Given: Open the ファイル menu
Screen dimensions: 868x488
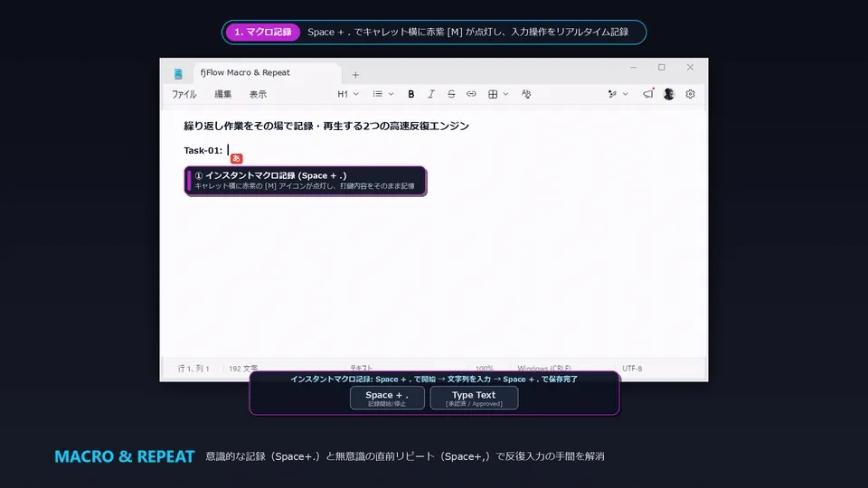Looking at the screenshot, I should click(184, 94).
